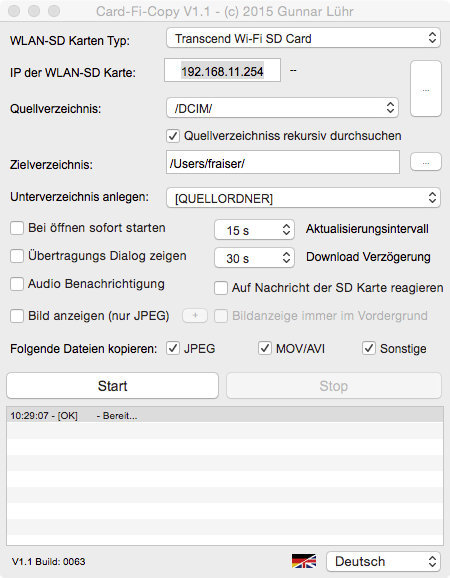Click the tall browse button beside IP field
Image resolution: width=450 pixels, height=578 pixels.
point(426,89)
